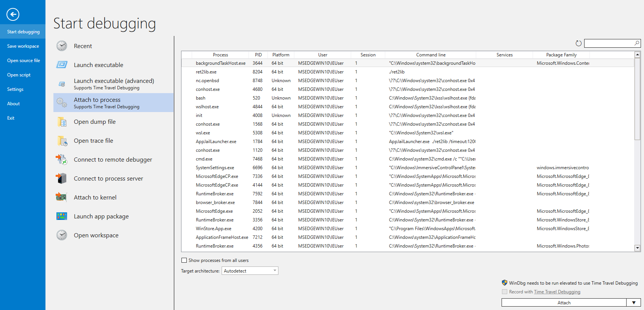Click the process list vertical scrollbar thumb

pyautogui.click(x=638, y=99)
